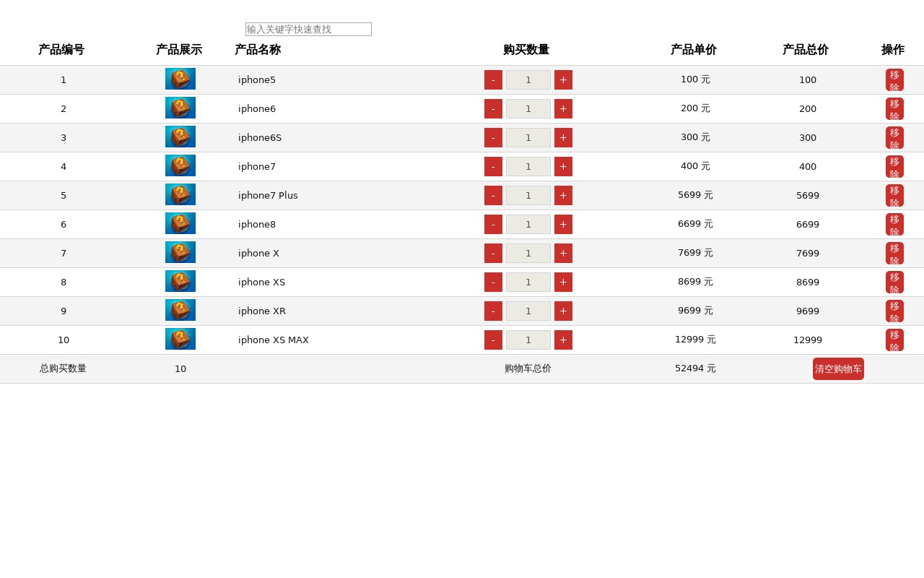Click the 购买数量 column header
The height and width of the screenshot is (578, 924).
click(x=526, y=50)
